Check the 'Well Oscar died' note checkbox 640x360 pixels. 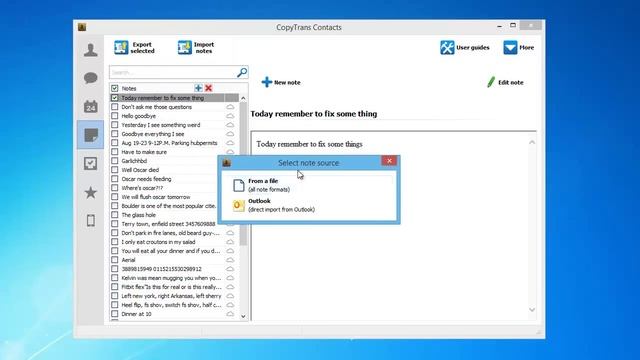click(x=115, y=170)
